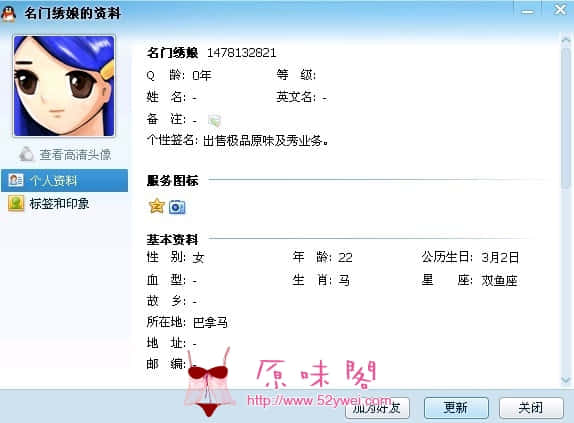Click the 关闭 button
The width and height of the screenshot is (574, 423).
click(x=531, y=408)
